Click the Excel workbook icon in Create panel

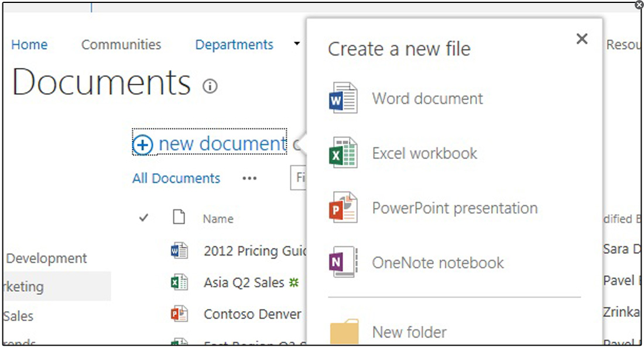pos(343,153)
